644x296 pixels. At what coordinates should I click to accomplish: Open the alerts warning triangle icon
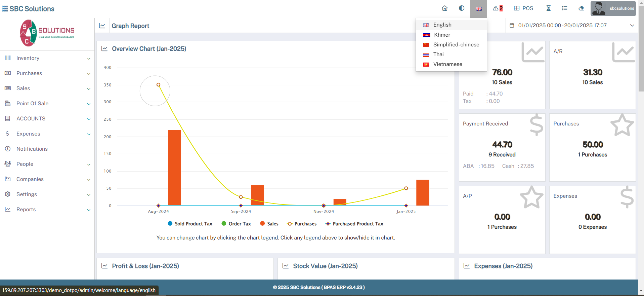click(x=498, y=8)
